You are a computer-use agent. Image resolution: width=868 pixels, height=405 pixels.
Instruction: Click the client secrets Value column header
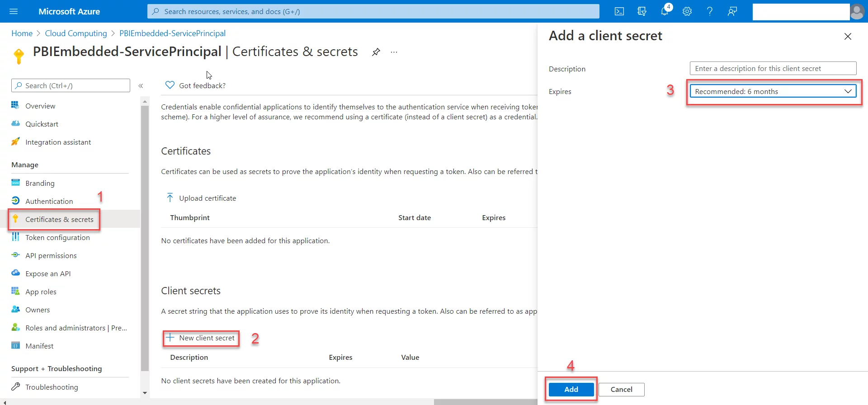tap(410, 357)
